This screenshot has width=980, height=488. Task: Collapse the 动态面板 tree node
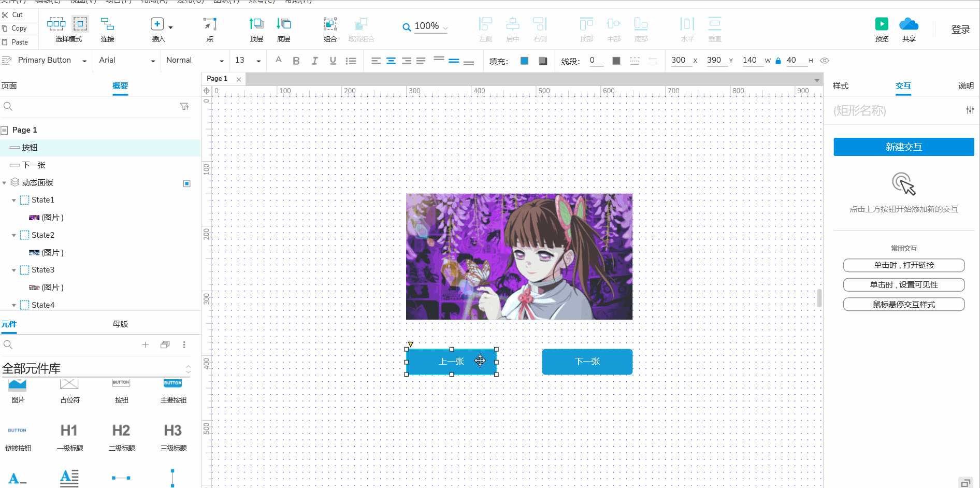4,183
